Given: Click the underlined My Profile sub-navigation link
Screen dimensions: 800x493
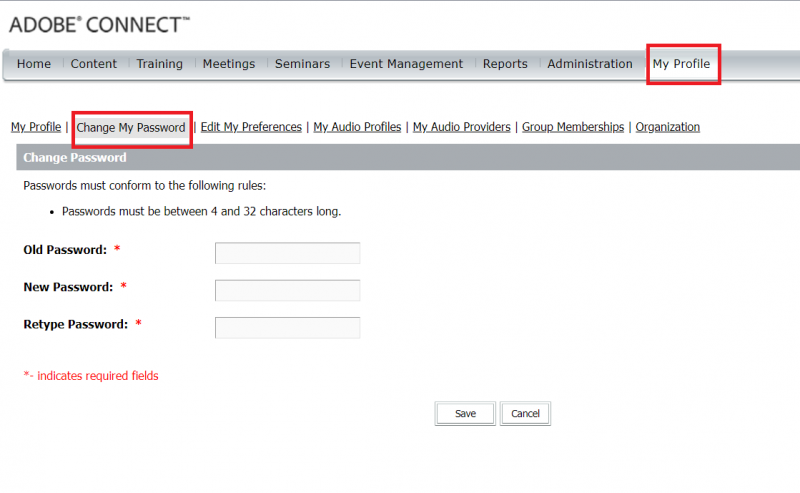Looking at the screenshot, I should pos(36,127).
